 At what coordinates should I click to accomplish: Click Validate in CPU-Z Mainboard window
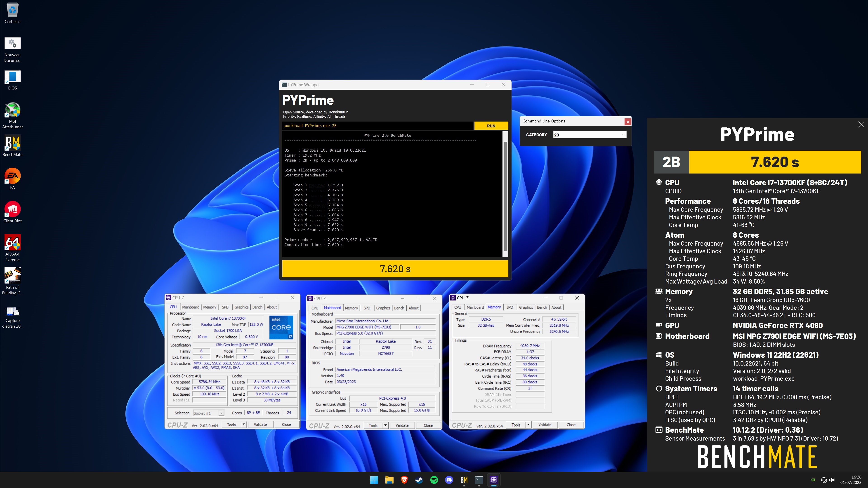[402, 425]
